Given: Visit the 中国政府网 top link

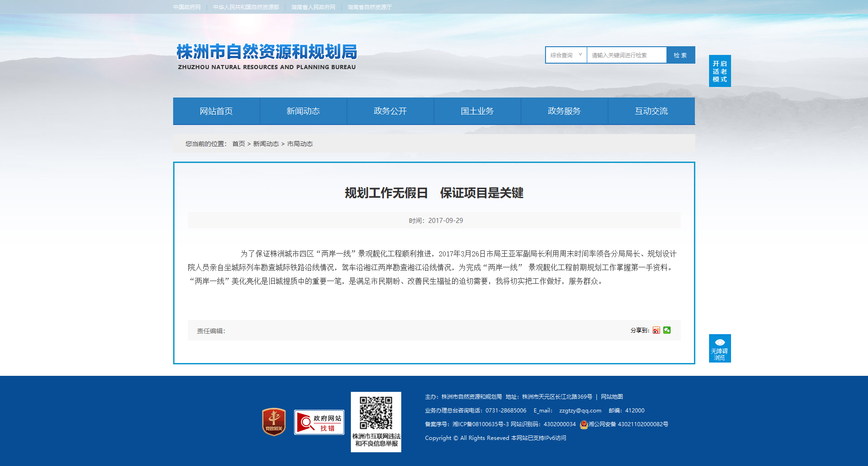Looking at the screenshot, I should [187, 7].
